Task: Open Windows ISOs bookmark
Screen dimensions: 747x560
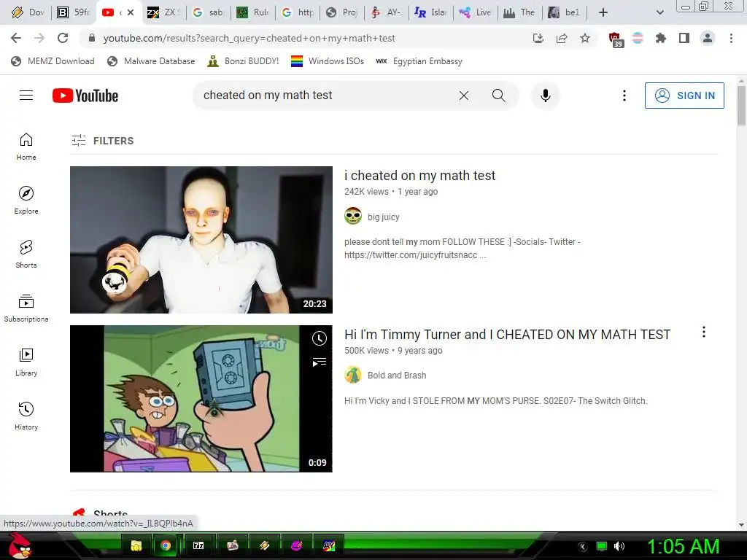Action: point(328,61)
